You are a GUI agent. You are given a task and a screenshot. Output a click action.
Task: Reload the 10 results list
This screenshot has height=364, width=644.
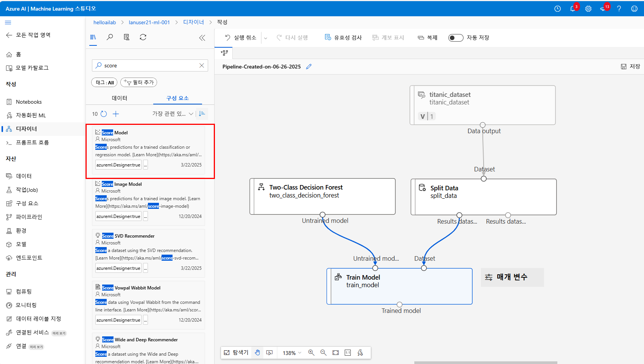click(104, 114)
